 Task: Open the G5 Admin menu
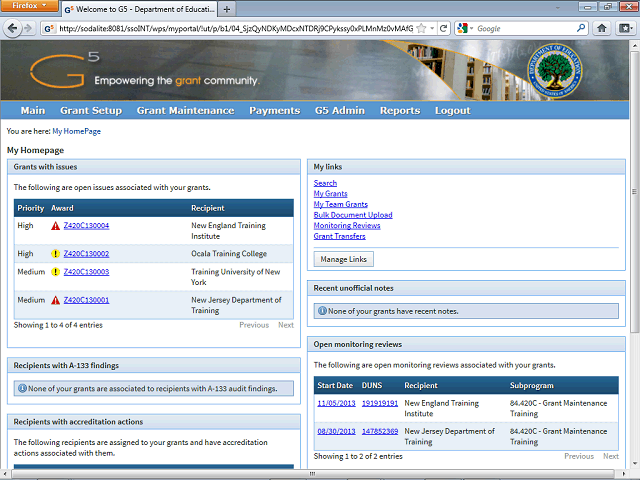(x=340, y=111)
